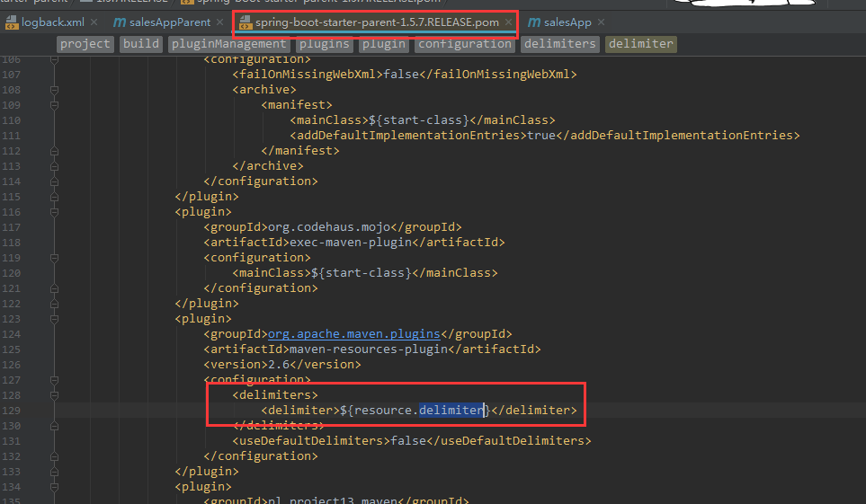Image resolution: width=866 pixels, height=504 pixels.
Task: Select the delimiter breadcrumb
Action: (x=640, y=44)
